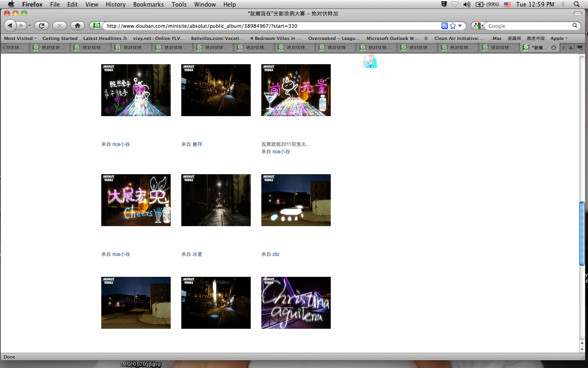Go to the Home page

(78, 26)
